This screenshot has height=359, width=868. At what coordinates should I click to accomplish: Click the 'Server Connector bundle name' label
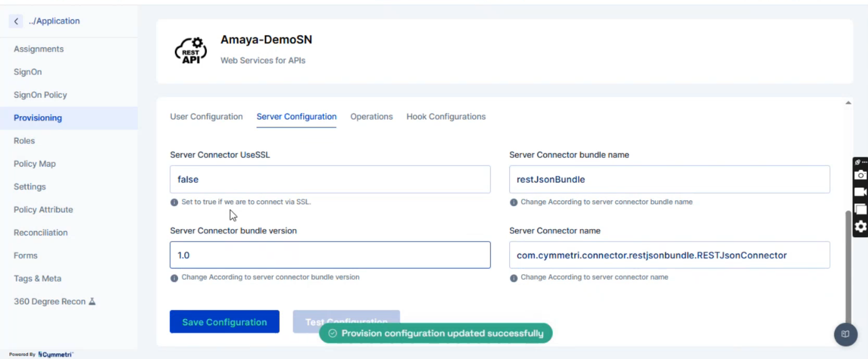click(x=569, y=155)
